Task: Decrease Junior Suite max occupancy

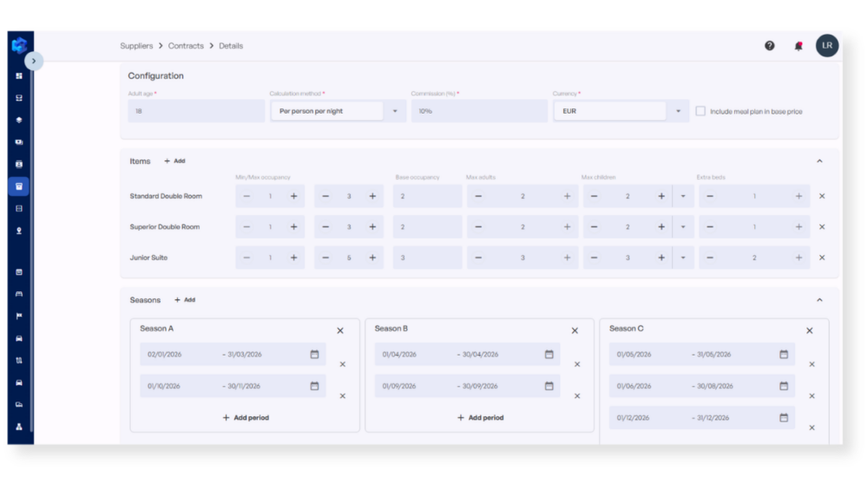Action: point(325,258)
